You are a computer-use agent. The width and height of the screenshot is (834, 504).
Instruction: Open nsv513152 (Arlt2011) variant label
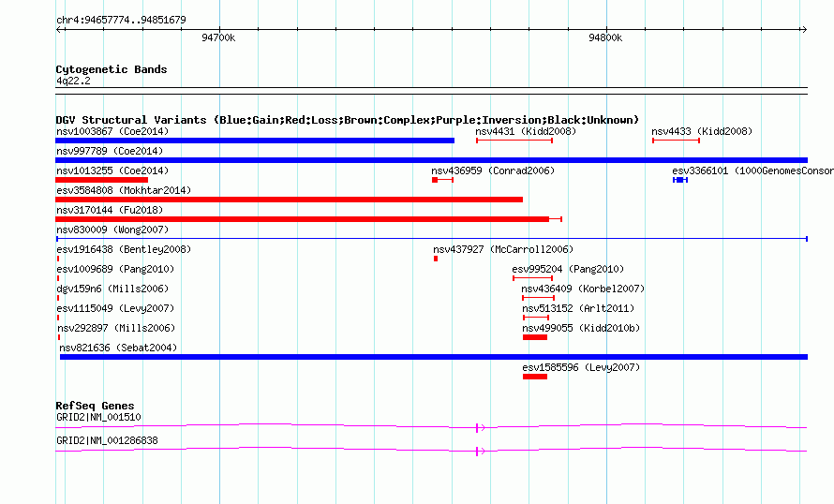[x=578, y=308]
